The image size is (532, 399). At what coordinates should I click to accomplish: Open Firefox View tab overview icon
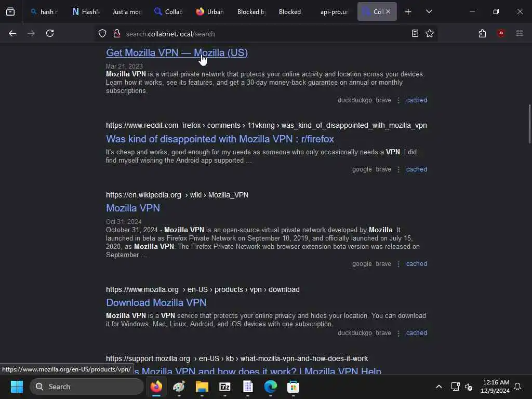10,12
